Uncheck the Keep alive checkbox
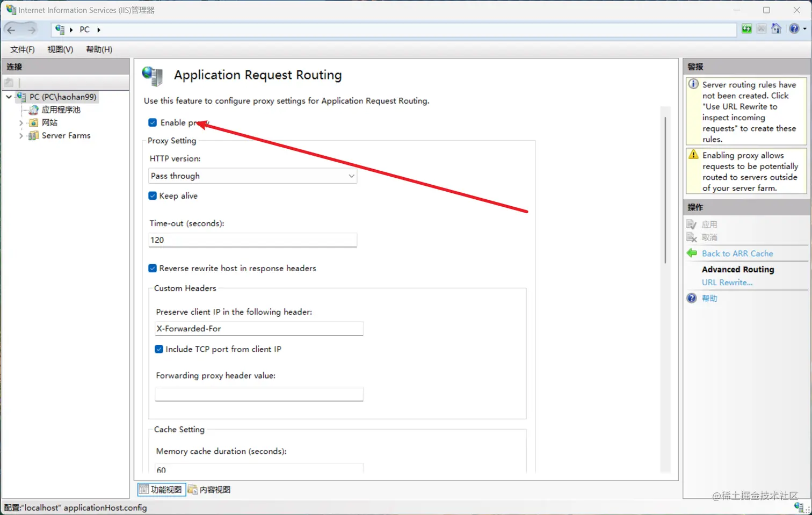 click(153, 195)
